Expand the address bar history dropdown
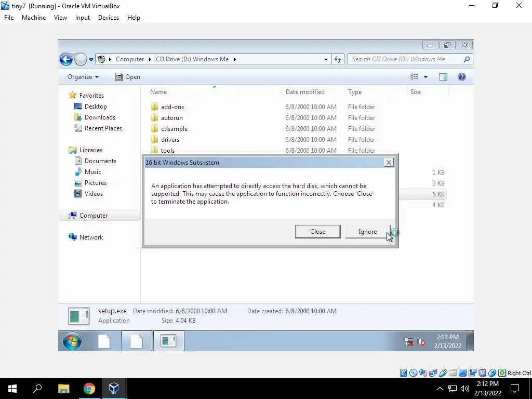 [x=326, y=59]
